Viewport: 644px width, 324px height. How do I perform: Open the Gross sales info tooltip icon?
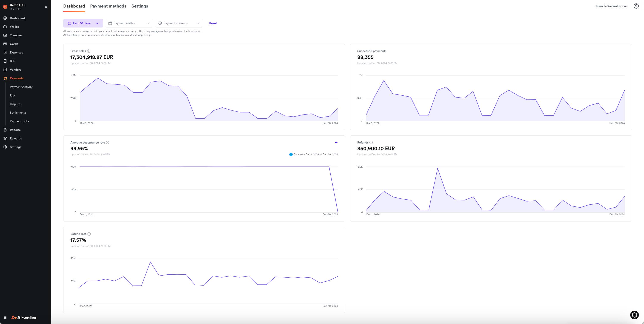pos(88,51)
